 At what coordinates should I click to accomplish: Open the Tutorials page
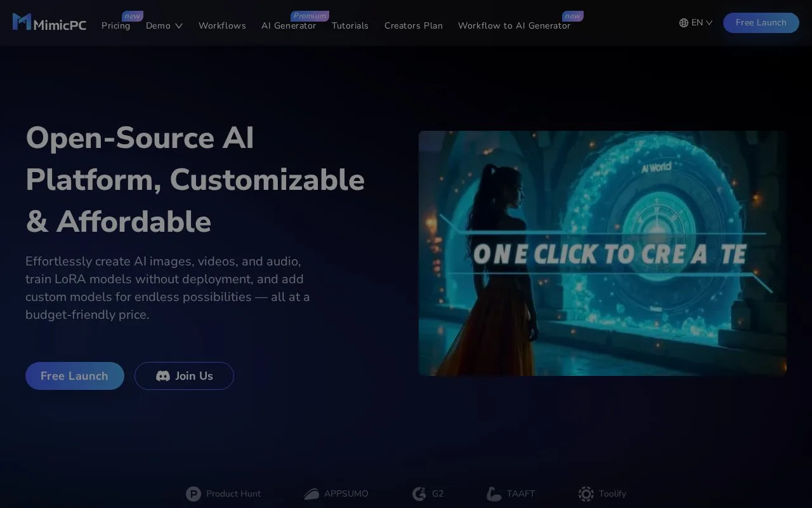click(350, 25)
